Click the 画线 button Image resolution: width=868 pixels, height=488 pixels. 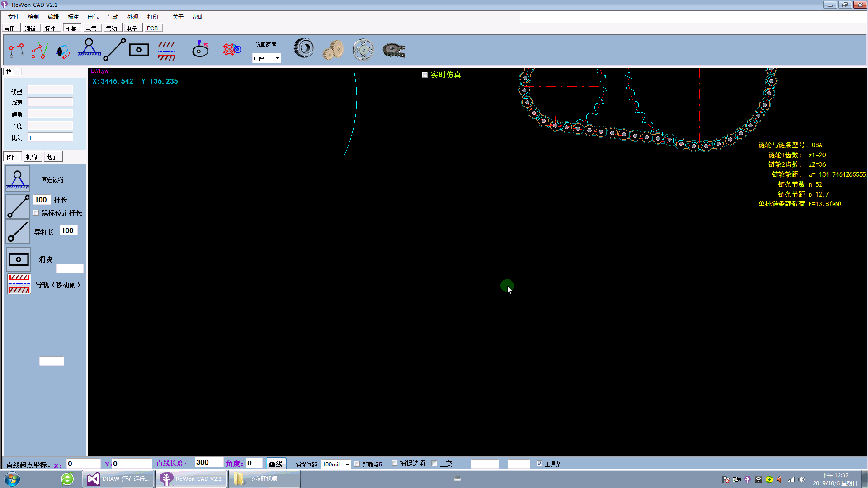tap(275, 464)
